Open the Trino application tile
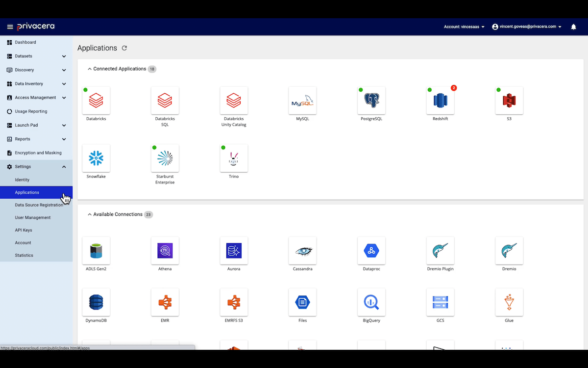Image resolution: width=588 pixels, height=368 pixels. pyautogui.click(x=234, y=158)
